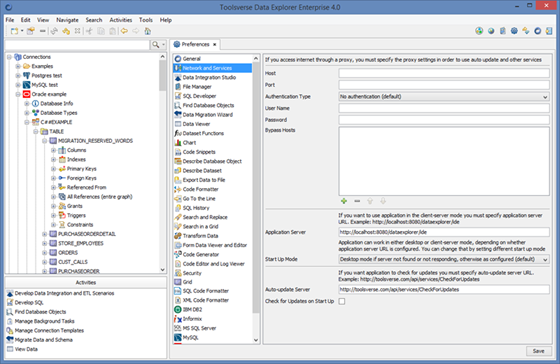Click the Save button

(x=539, y=351)
